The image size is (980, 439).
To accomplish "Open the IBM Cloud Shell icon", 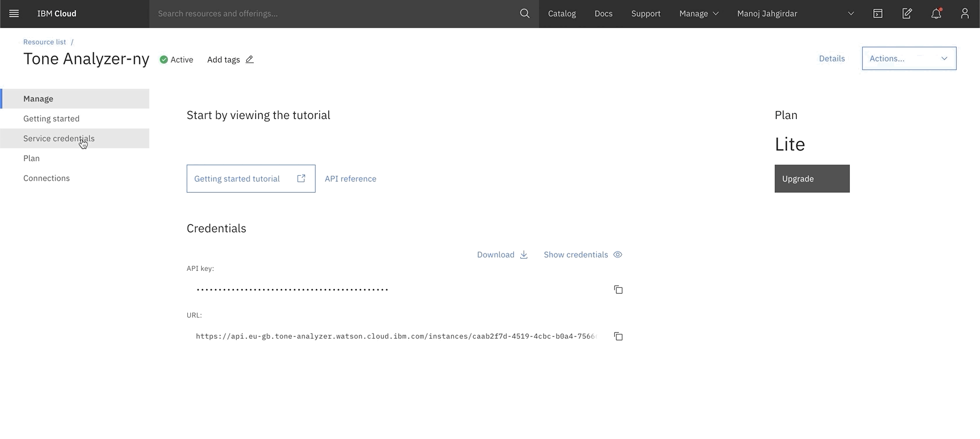I will 877,13.
